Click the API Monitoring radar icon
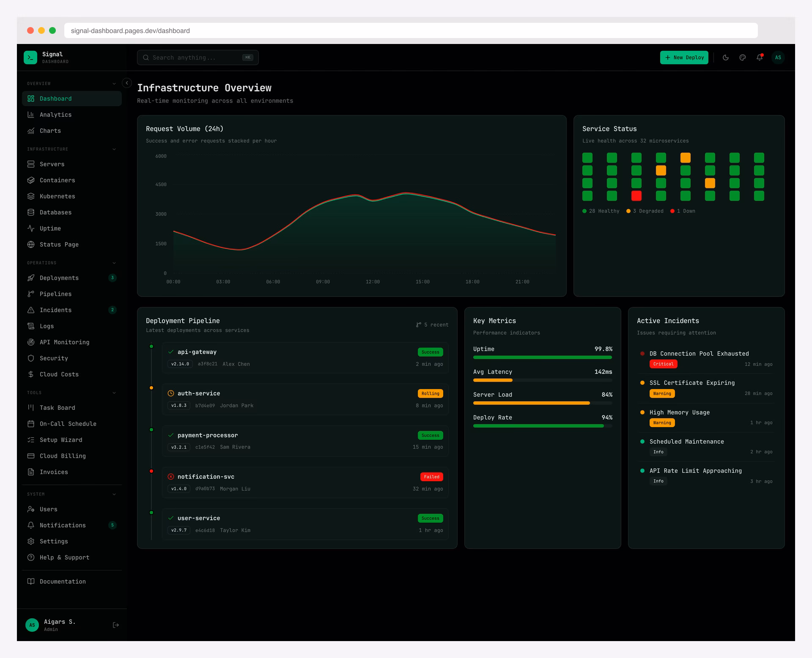 (31, 342)
